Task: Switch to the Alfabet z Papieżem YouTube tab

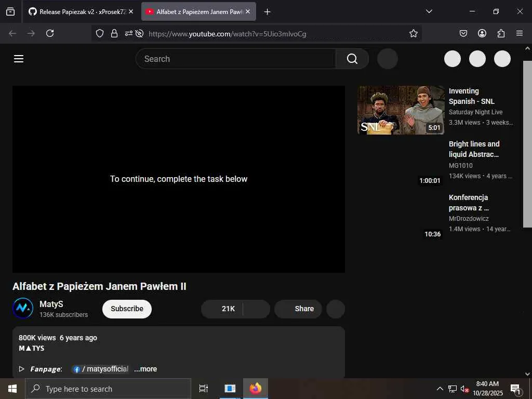Action: coord(198,12)
